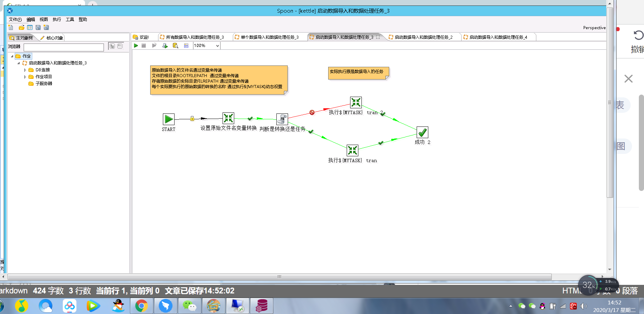The image size is (644, 314).
Task: Select the lower 执行${MYTASK} tran entry icon
Action: pyautogui.click(x=353, y=150)
